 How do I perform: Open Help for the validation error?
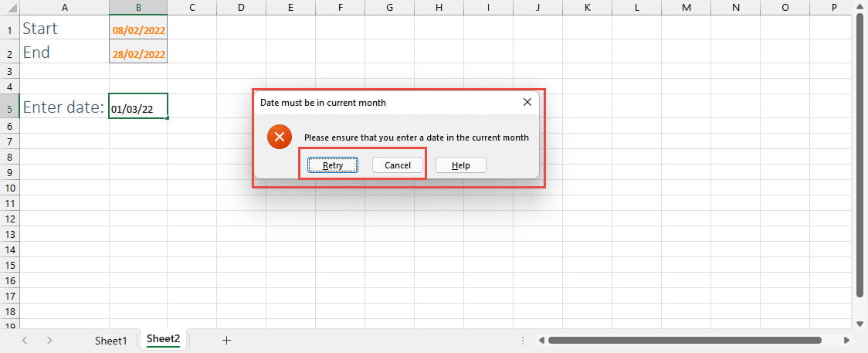tap(461, 165)
